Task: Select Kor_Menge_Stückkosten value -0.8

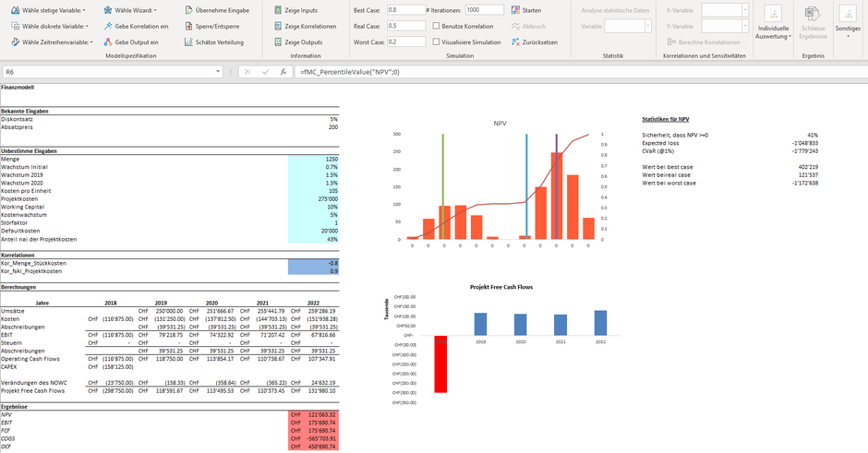Action: click(313, 263)
